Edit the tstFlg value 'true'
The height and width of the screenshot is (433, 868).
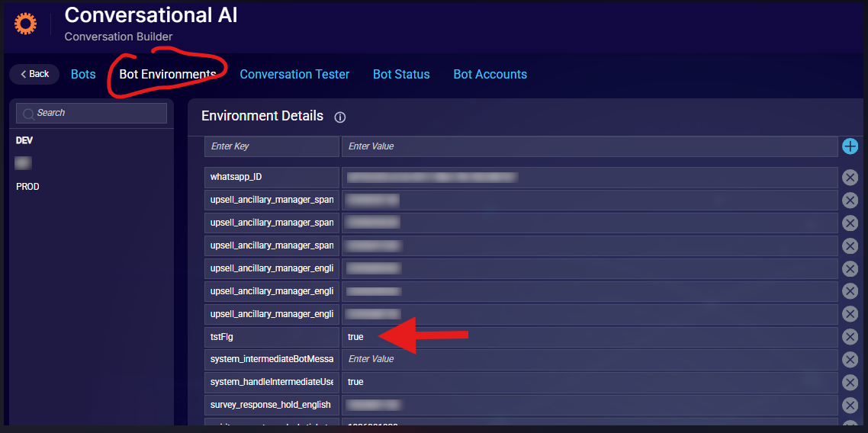point(590,337)
